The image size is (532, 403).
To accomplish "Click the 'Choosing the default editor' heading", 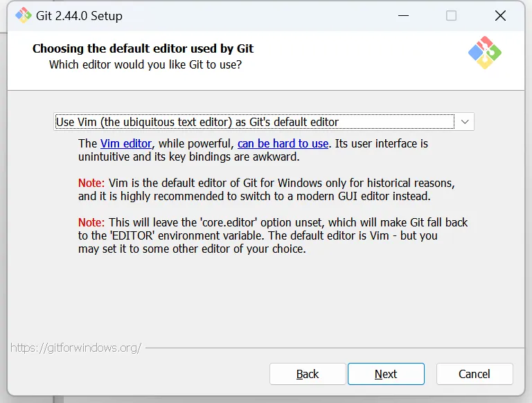I will 143,48.
